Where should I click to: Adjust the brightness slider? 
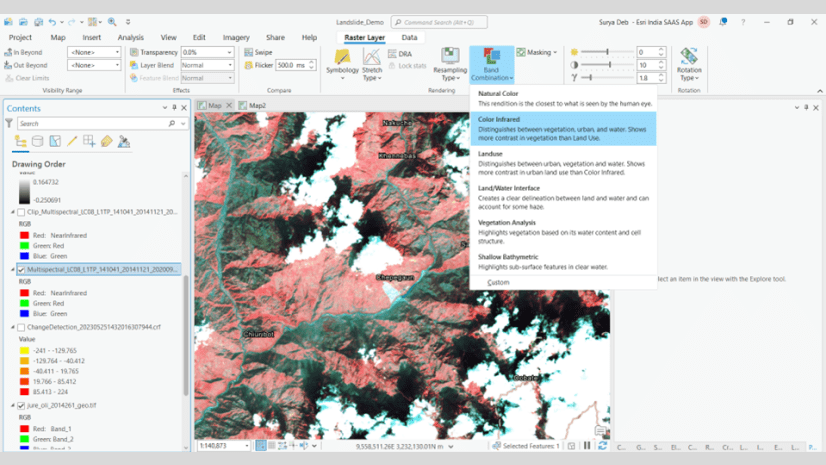tap(607, 52)
